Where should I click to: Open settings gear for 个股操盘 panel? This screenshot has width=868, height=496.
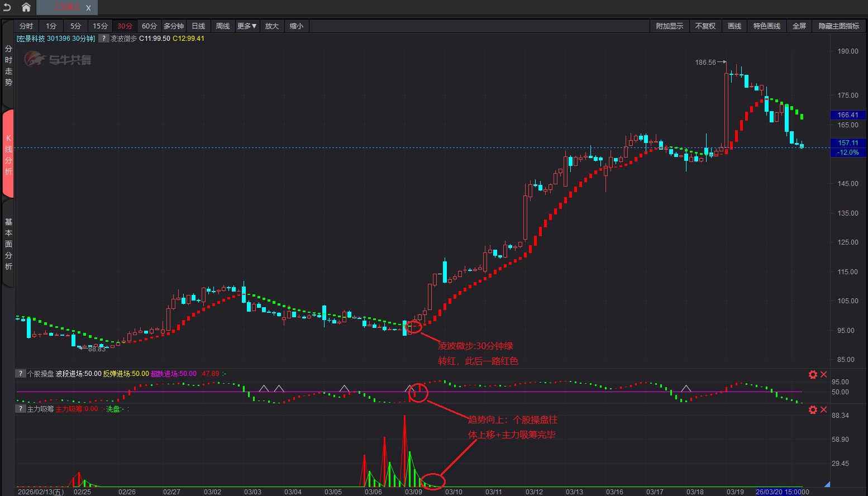(813, 374)
